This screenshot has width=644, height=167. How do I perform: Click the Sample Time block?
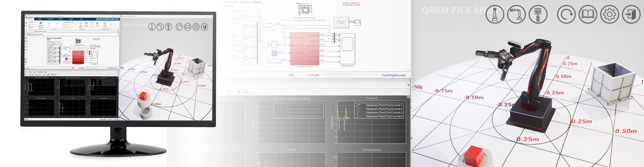point(341,23)
